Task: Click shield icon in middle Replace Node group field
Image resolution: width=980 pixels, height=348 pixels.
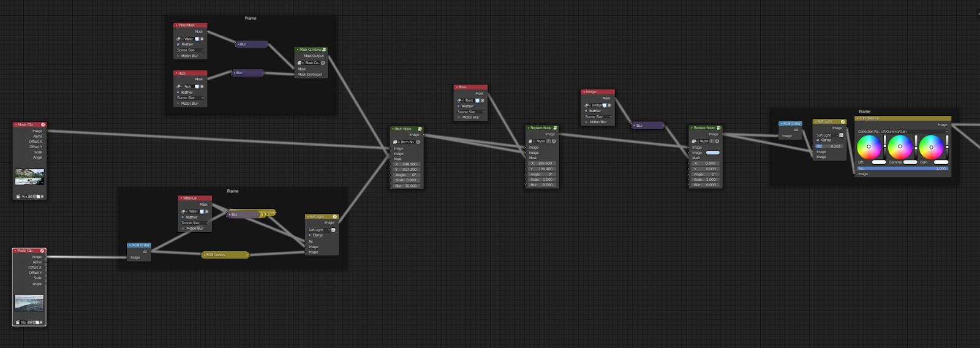Action: coord(554,141)
